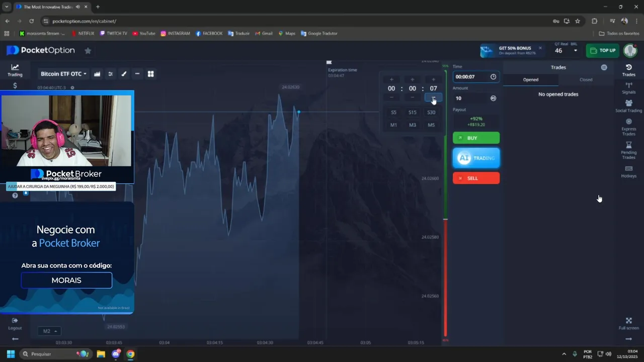Open chart indicators settings sliders icon
The image size is (644, 362).
tap(111, 74)
